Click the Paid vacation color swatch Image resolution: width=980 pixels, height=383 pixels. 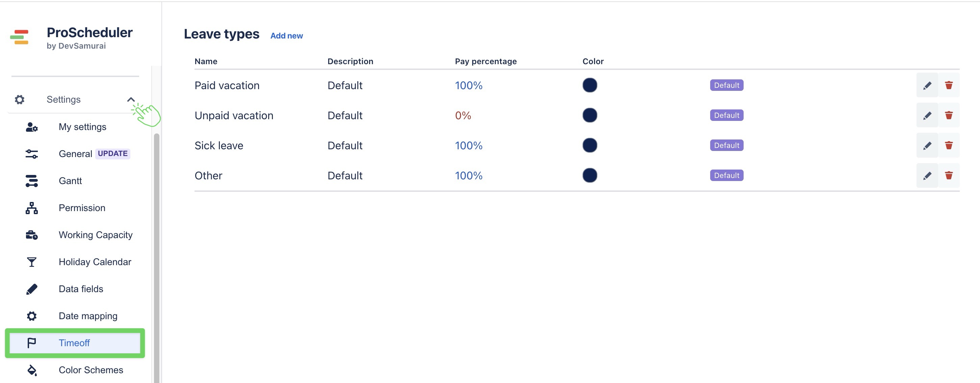tap(590, 85)
